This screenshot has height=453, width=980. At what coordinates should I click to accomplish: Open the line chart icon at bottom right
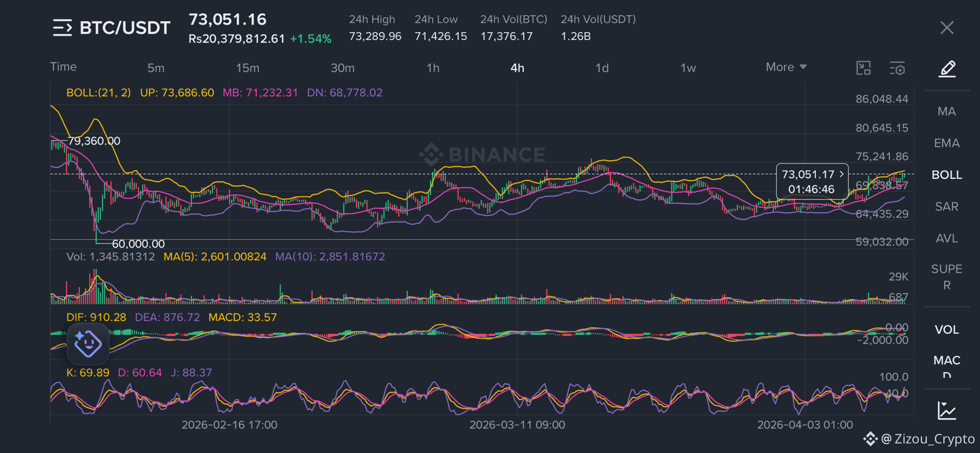click(x=947, y=411)
